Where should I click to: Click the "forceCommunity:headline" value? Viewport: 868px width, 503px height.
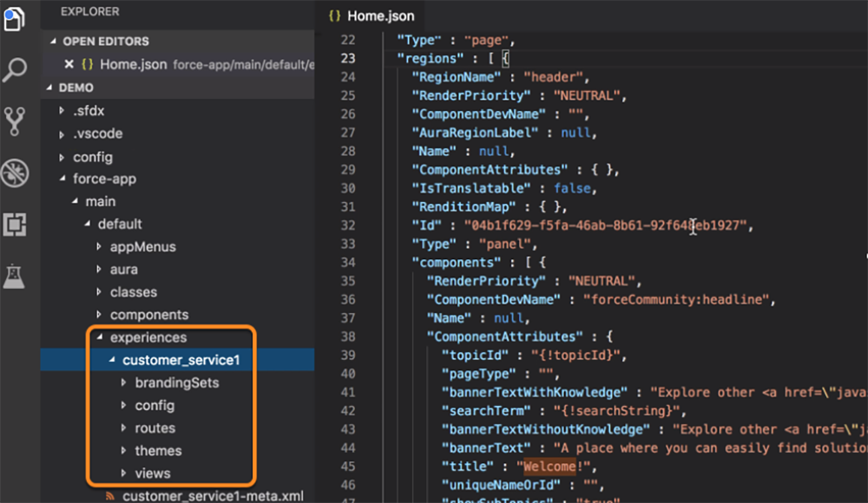[x=676, y=299]
